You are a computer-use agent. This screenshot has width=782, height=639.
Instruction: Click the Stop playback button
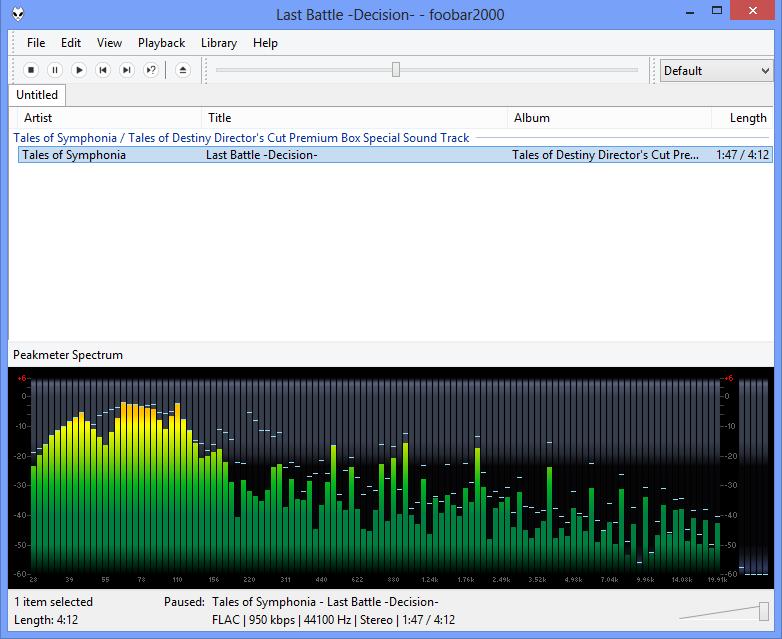(x=31, y=70)
